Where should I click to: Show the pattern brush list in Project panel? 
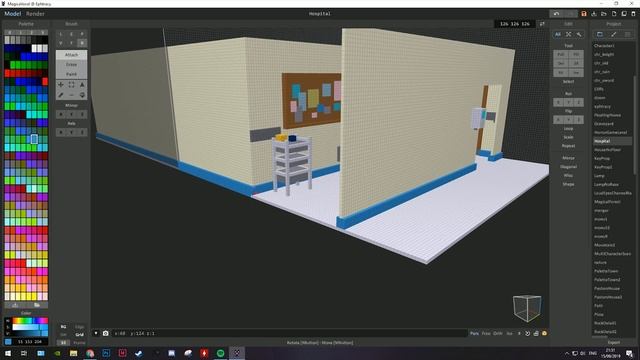coord(613,35)
